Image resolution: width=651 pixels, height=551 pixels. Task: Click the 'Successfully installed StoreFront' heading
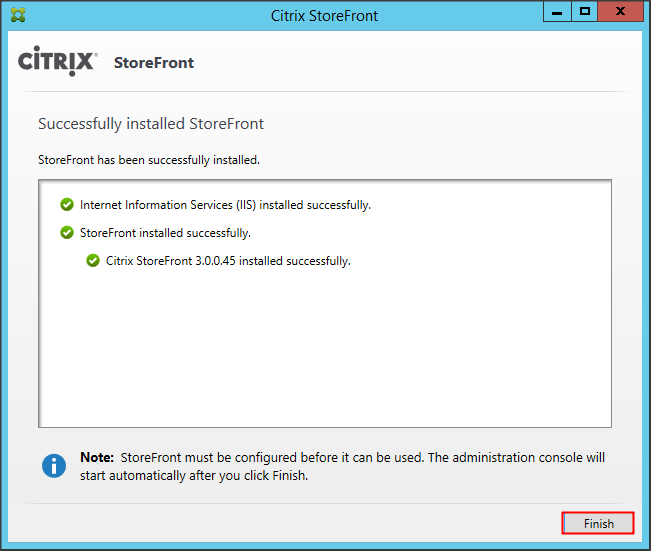150,124
